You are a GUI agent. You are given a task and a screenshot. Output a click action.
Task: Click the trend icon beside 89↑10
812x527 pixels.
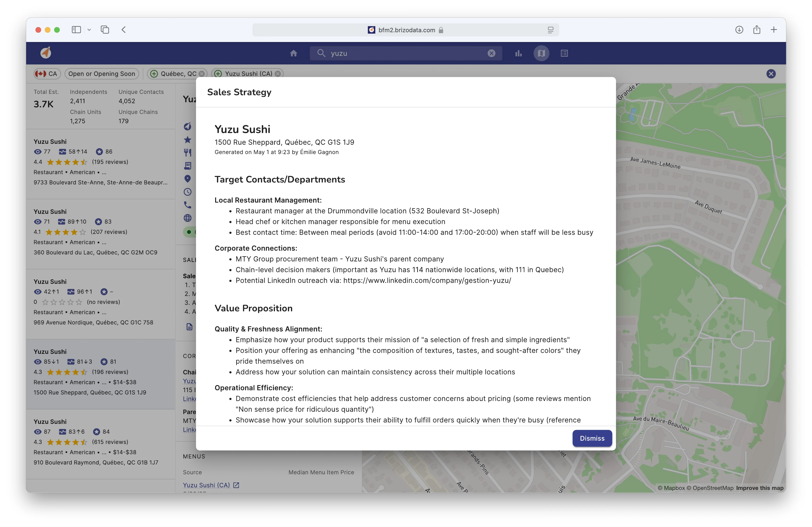(61, 221)
